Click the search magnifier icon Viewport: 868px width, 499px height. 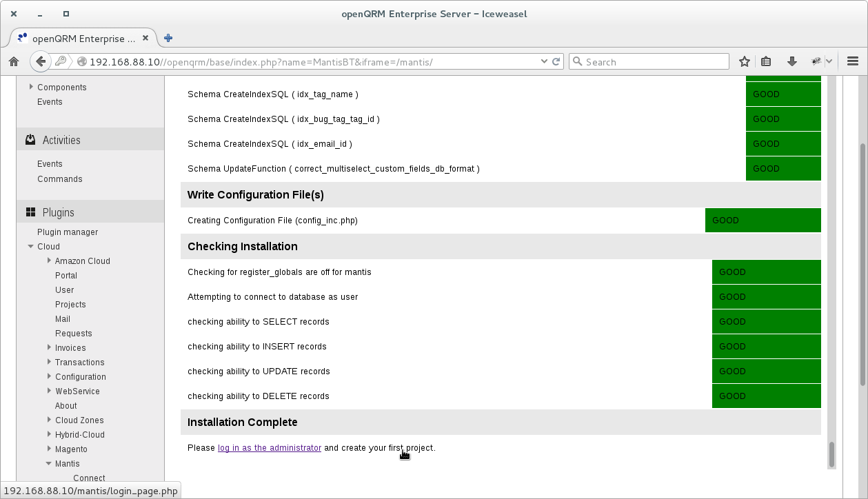click(x=578, y=61)
